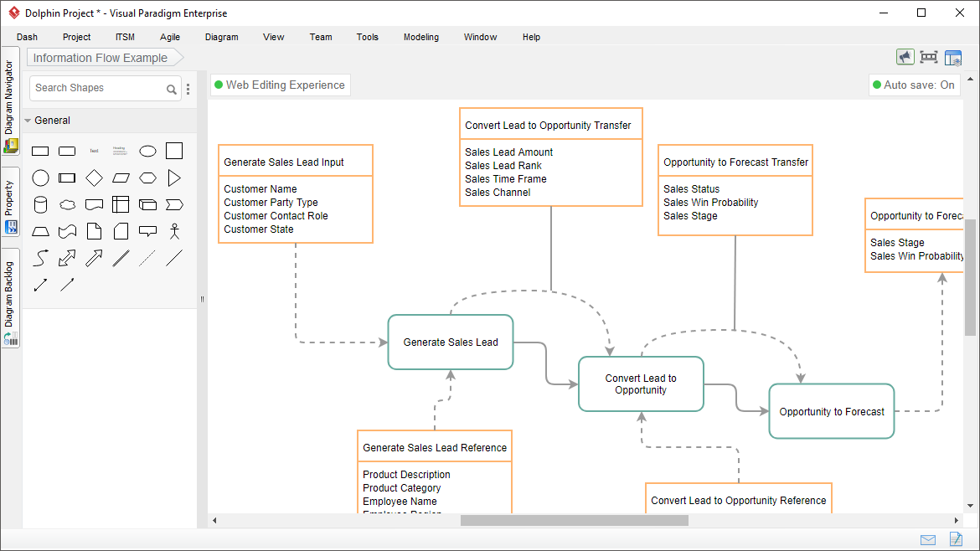Open the shape palette options kebab menu
The height and width of the screenshot is (551, 980).
tap(188, 90)
